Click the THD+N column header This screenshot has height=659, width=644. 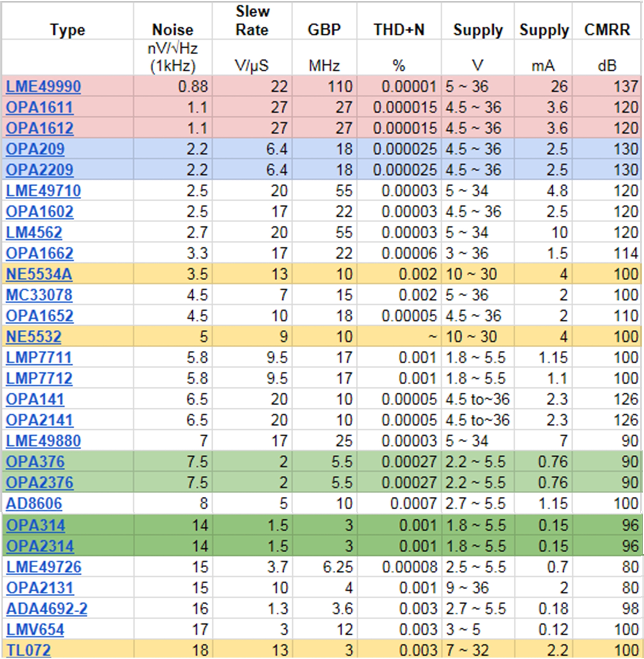[399, 30]
